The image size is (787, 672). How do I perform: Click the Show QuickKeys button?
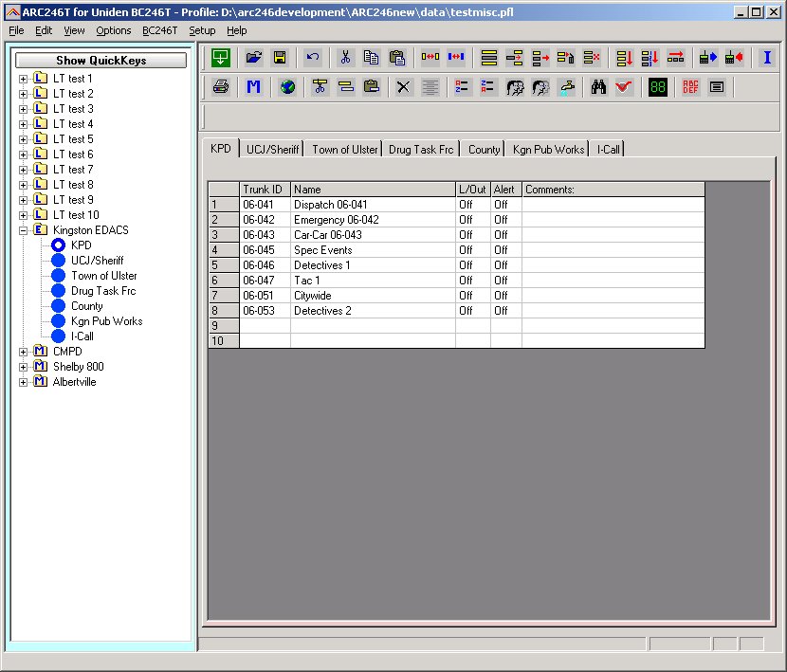[101, 61]
